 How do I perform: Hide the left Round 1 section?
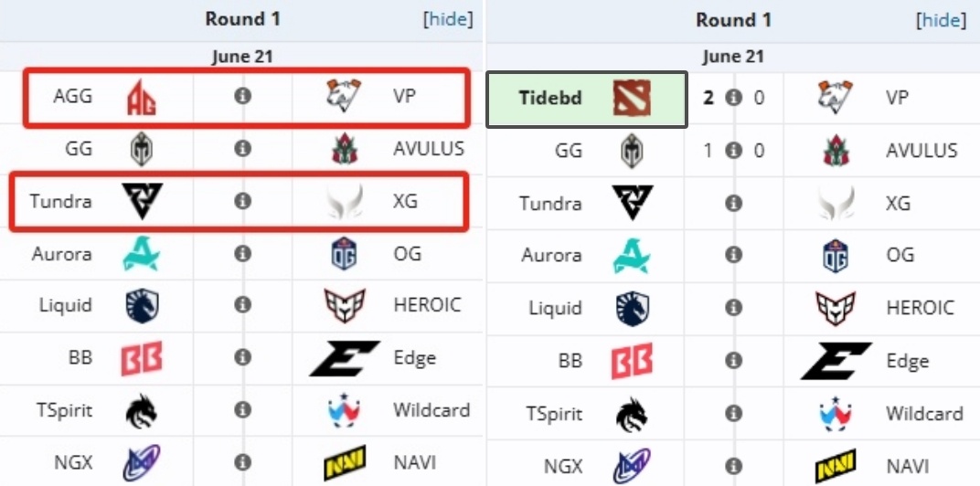448,19
